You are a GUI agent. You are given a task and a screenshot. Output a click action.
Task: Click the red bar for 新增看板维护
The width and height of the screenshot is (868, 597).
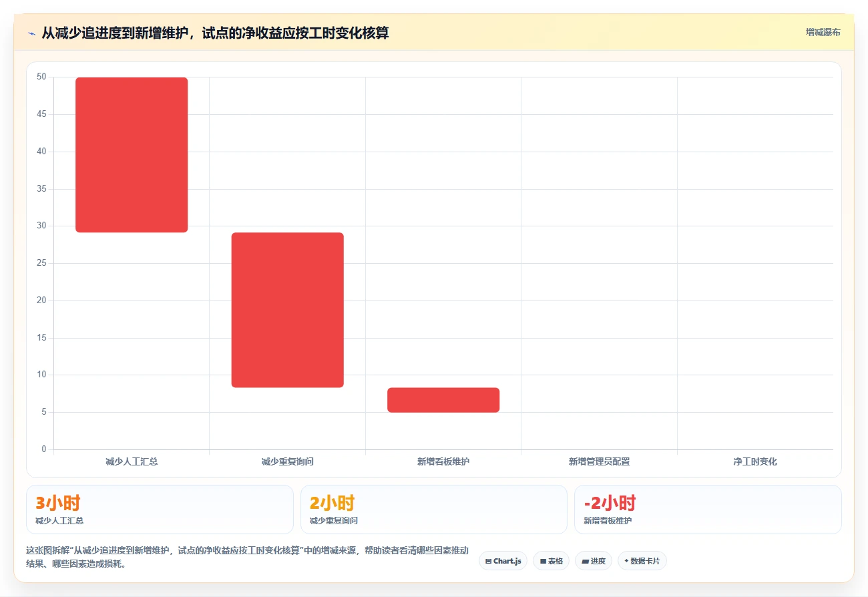coord(443,400)
